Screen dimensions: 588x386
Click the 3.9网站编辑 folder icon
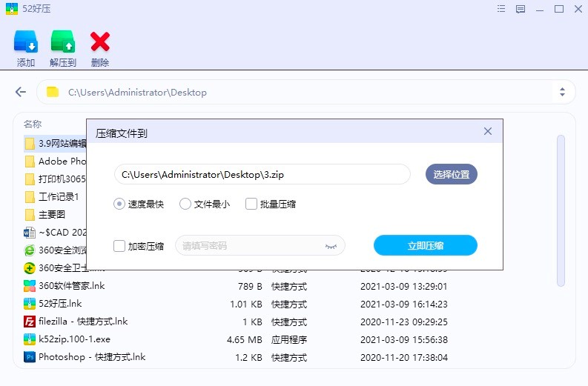pos(30,144)
